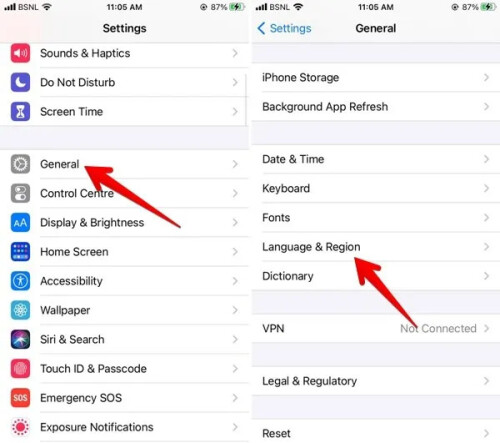Open the Reset option
This screenshot has width=500, height=443.
pos(376,432)
